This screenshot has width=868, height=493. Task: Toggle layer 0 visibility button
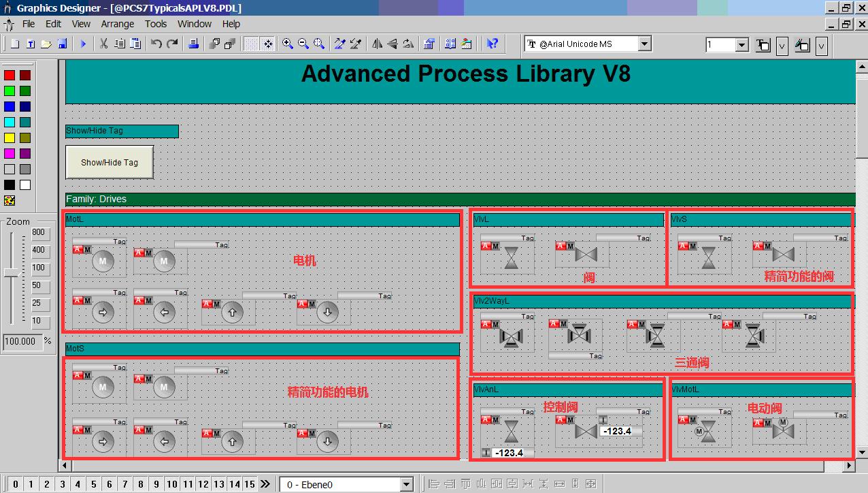[x=16, y=484]
